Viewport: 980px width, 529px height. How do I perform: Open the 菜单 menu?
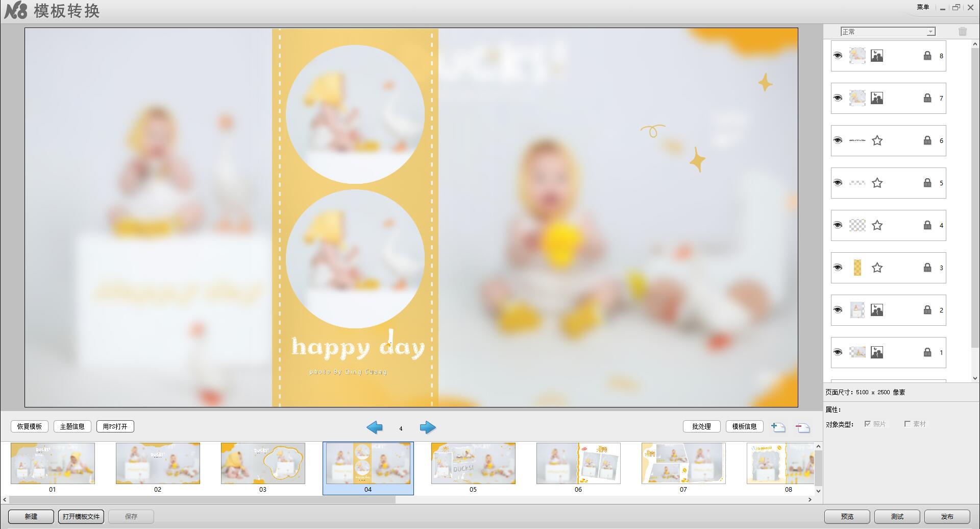pos(923,7)
